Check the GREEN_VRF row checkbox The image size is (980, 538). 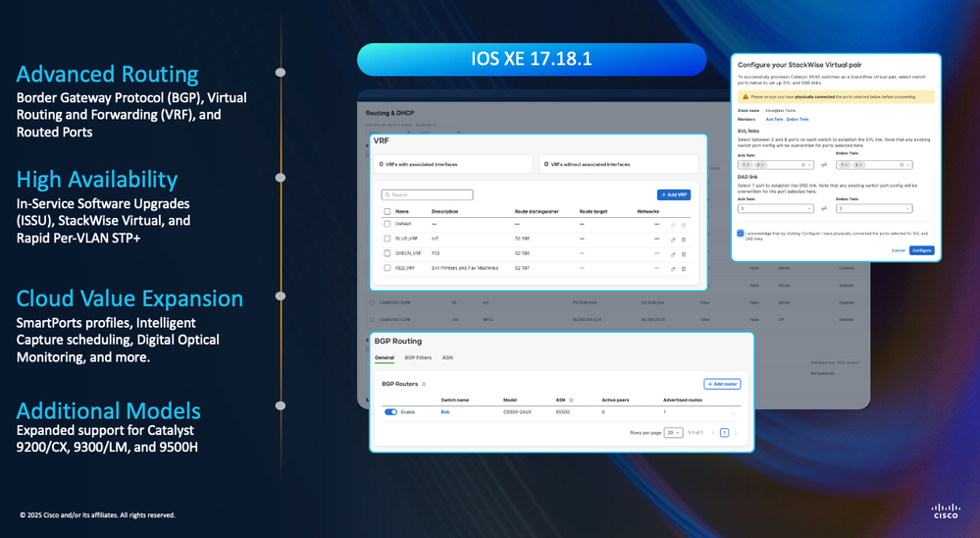click(x=387, y=253)
